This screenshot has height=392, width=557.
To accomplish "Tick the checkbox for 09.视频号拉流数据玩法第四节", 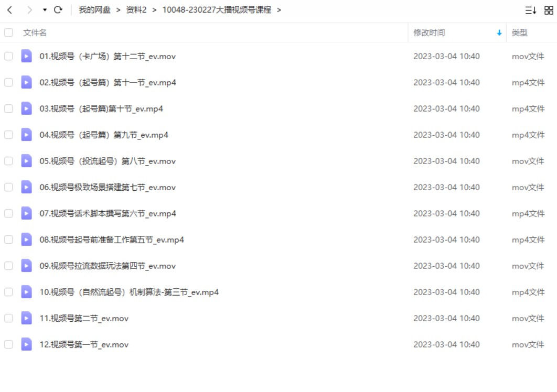I will click(8, 266).
